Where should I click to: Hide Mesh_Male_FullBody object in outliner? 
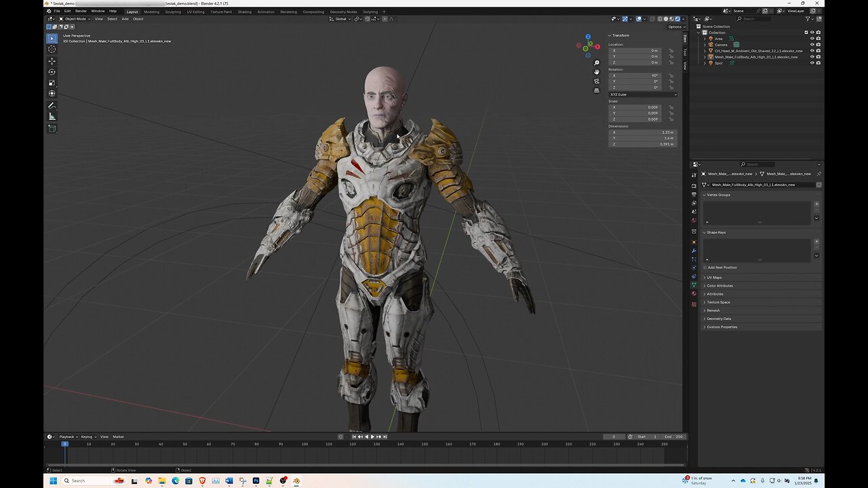[x=812, y=57]
